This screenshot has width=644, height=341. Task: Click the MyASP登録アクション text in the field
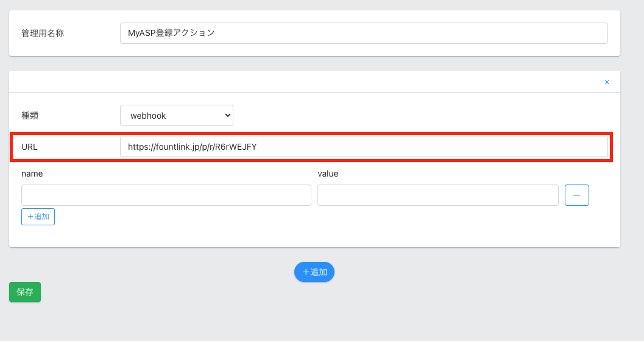pos(171,33)
